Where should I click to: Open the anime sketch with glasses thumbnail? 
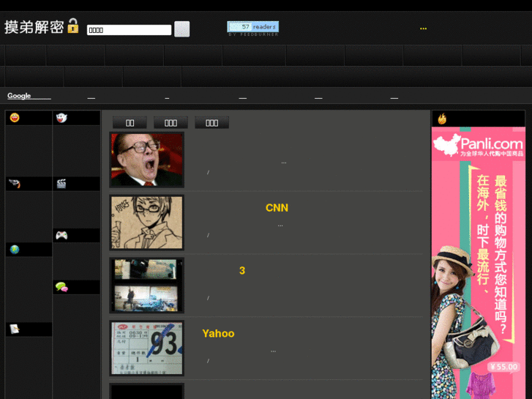(146, 223)
